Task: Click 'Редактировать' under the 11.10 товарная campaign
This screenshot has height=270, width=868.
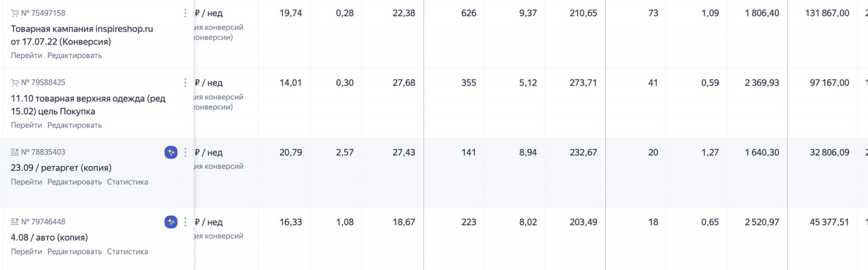Action: pyautogui.click(x=74, y=125)
